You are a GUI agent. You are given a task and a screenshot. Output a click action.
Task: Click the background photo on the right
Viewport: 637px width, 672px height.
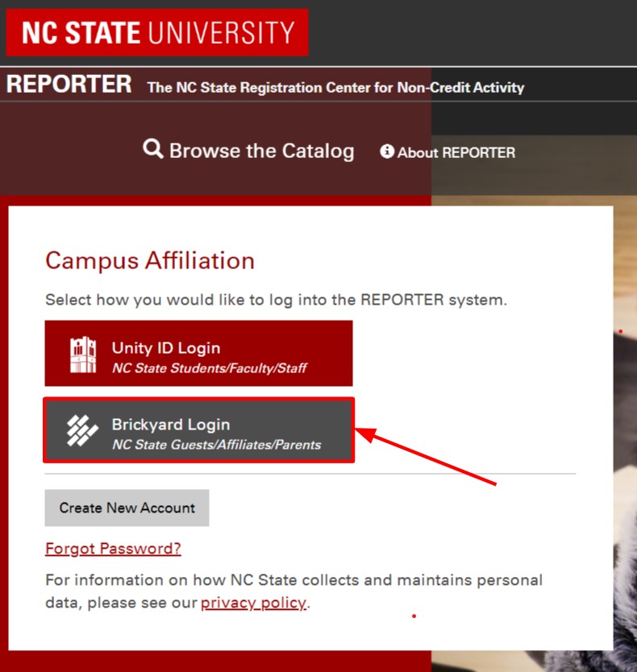pyautogui.click(x=624, y=483)
